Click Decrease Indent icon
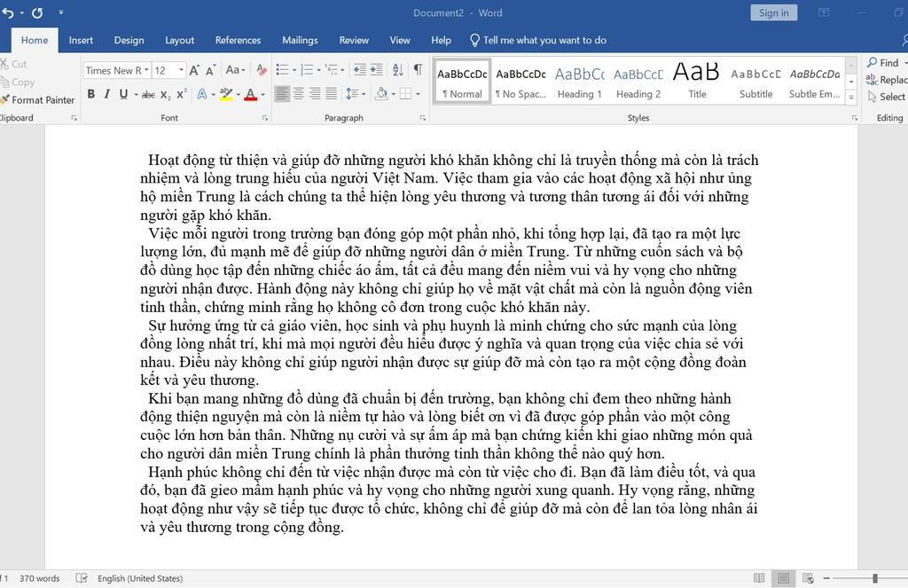The height and width of the screenshot is (588, 908). pos(360,70)
